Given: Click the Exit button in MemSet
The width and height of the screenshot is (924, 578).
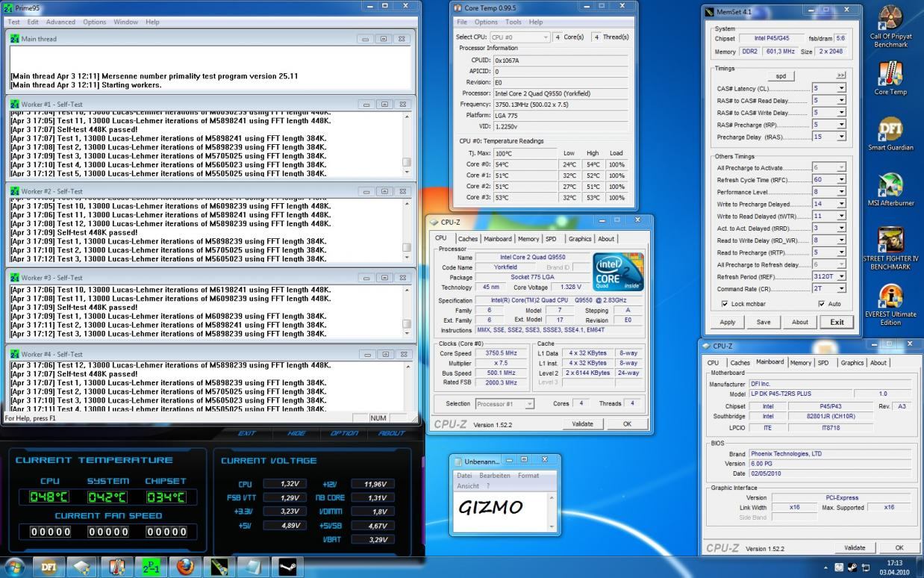Looking at the screenshot, I should pyautogui.click(x=837, y=322).
